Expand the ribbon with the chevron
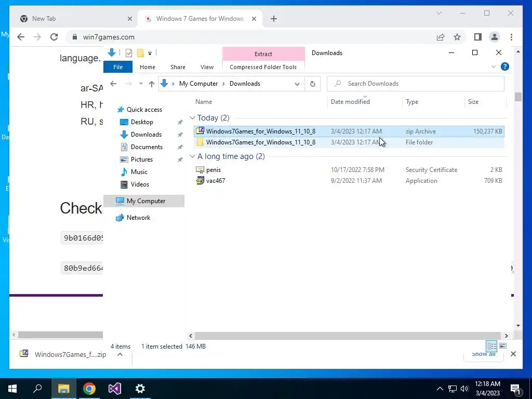 494,67
